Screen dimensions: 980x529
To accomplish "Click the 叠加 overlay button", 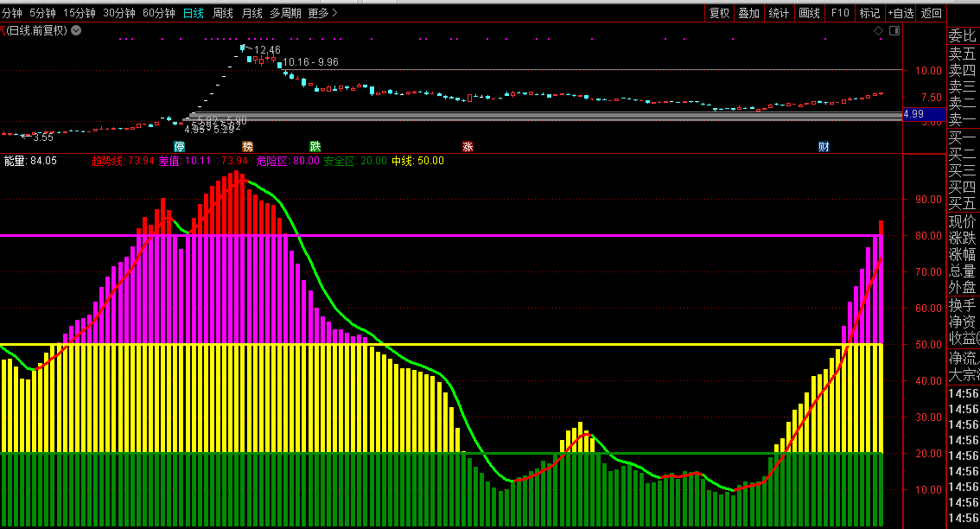I will pyautogui.click(x=748, y=13).
